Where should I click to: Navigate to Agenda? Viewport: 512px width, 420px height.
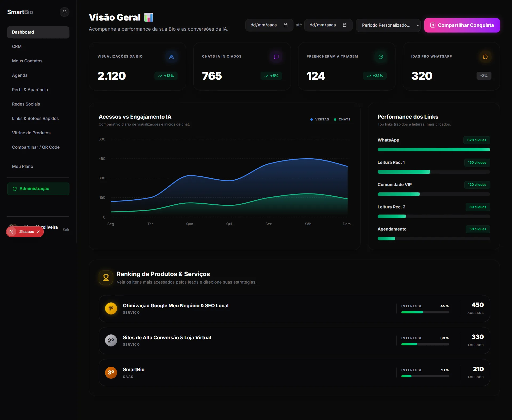38,75
